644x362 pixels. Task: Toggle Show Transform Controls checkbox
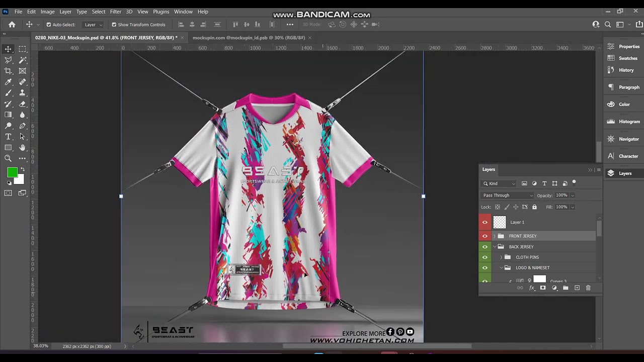click(x=114, y=24)
